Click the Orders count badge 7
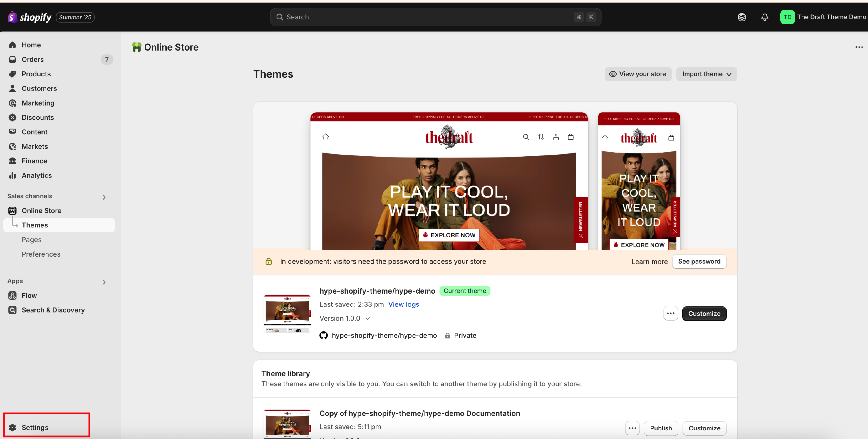The width and height of the screenshot is (868, 439). [x=106, y=59]
